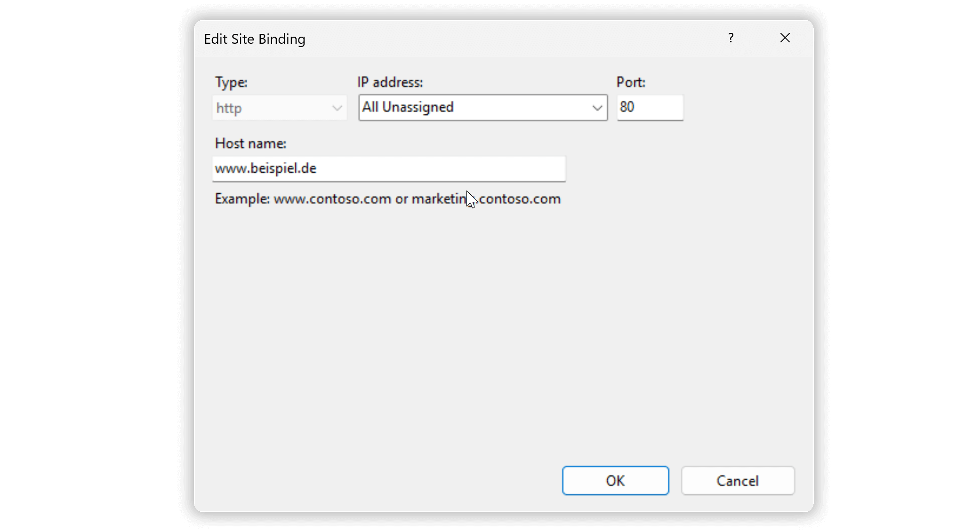Viewport: 980px width, 532px height.
Task: Click the Host name label
Action: (250, 143)
